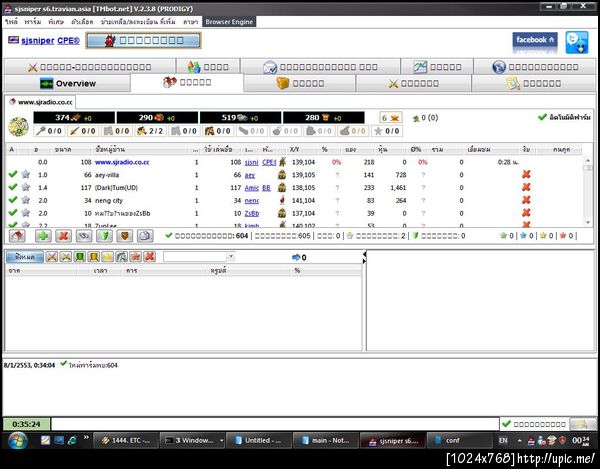Toggle the green check on (Dark|Tum(UD) row

(13, 187)
